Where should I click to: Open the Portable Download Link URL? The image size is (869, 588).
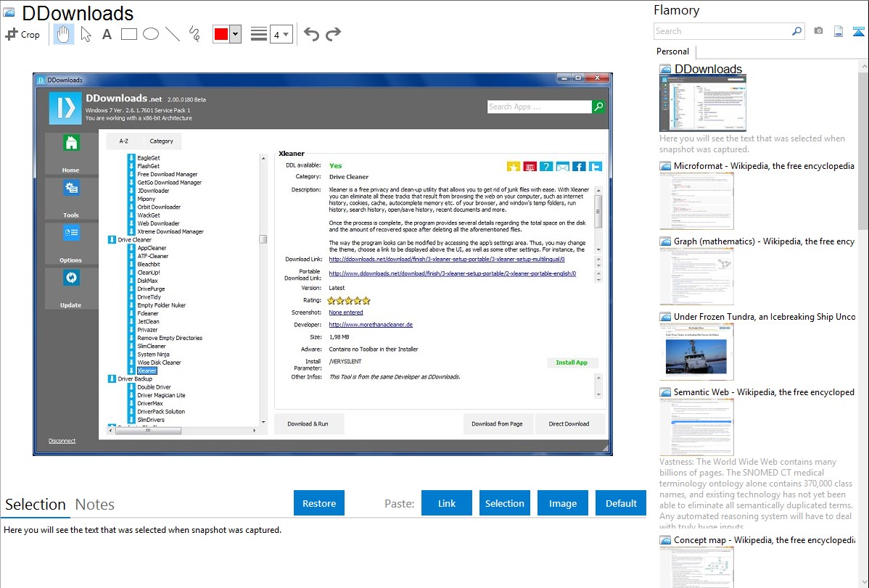(452, 274)
